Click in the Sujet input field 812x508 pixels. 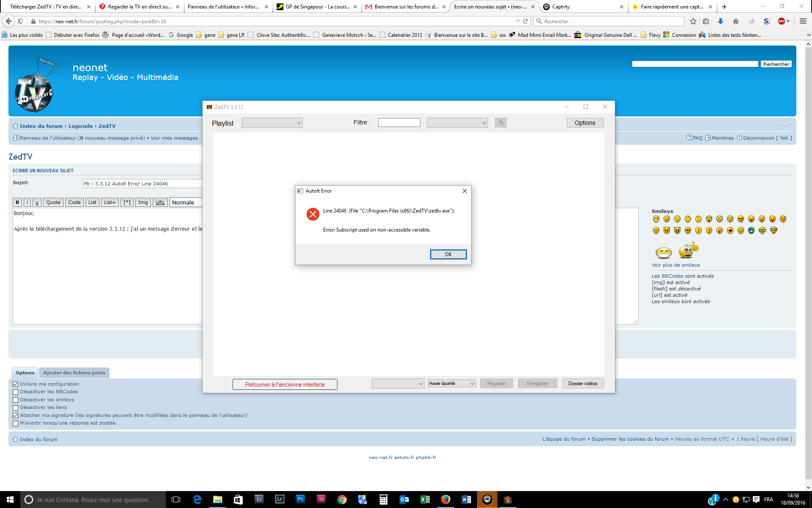point(142,184)
